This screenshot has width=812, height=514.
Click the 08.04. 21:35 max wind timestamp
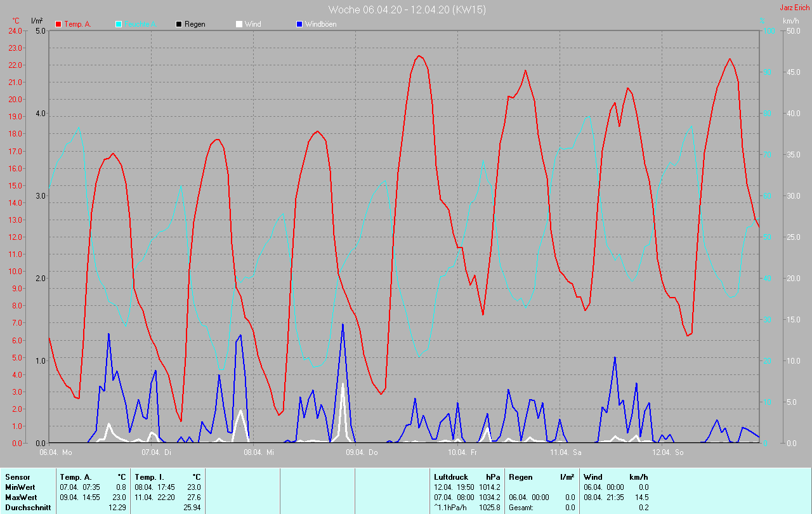pyautogui.click(x=603, y=498)
